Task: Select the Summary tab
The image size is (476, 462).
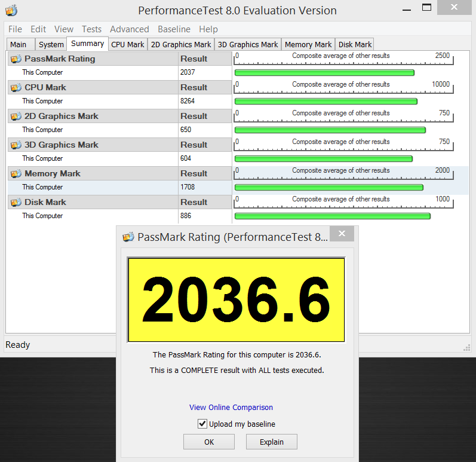Action: tap(87, 44)
